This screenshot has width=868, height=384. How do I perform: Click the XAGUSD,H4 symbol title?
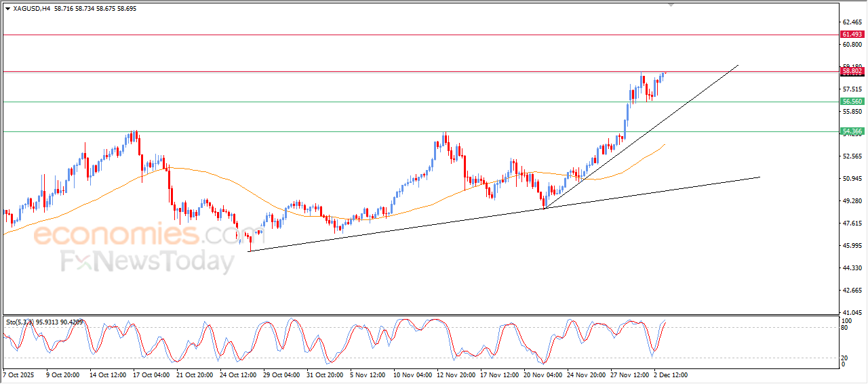(x=31, y=9)
